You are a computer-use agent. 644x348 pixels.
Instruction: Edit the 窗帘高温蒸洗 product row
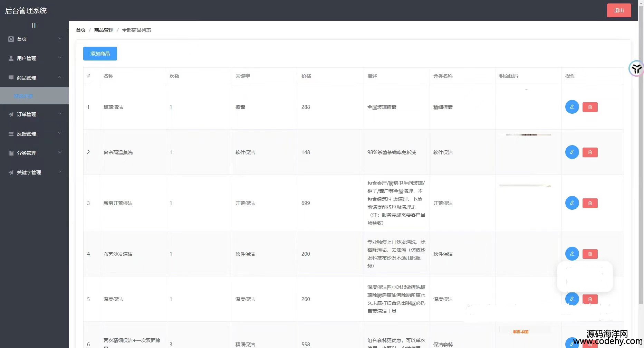572,152
